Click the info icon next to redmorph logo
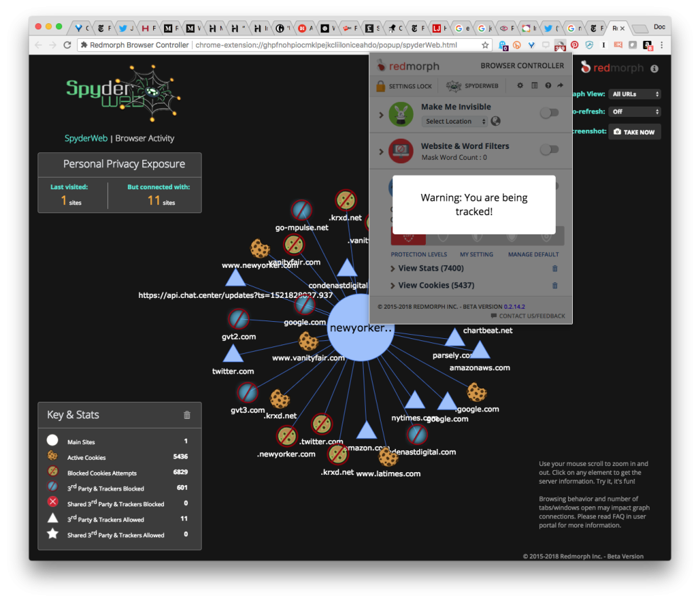Viewport: 700px width, 602px height. (654, 68)
